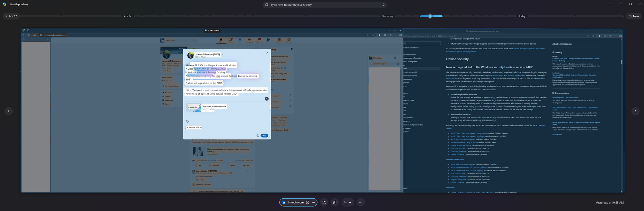Open In development - Microsoft Intune documentation link
The image size is (644, 211).
[x=565, y=97]
